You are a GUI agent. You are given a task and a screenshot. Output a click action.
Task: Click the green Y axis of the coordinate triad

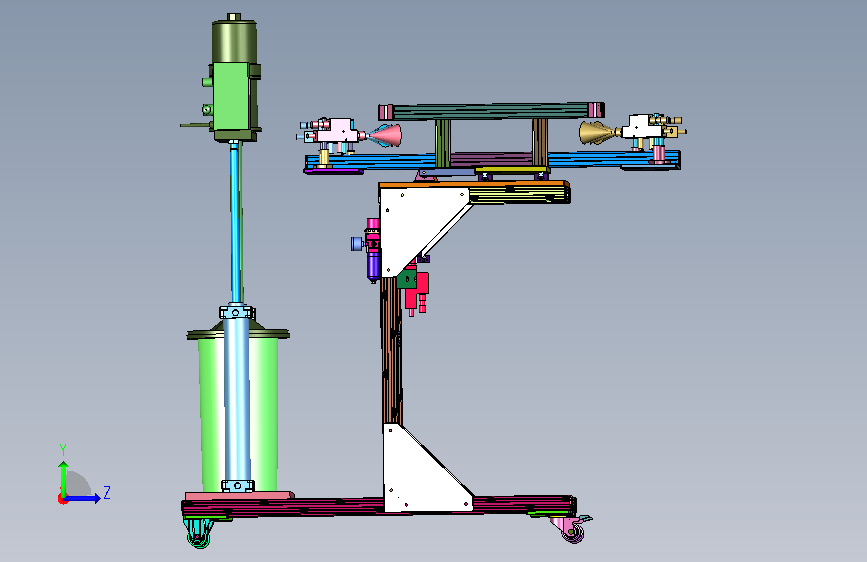63,478
